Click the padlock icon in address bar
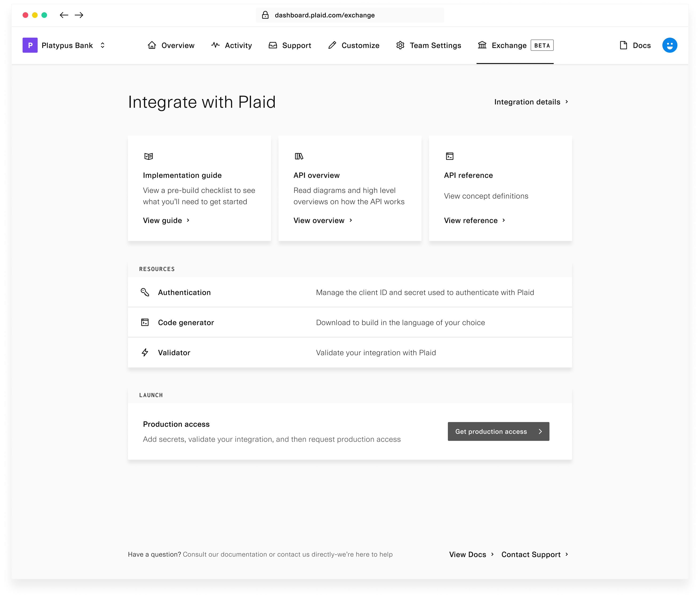Screen dimensions: 700x598 tap(265, 15)
